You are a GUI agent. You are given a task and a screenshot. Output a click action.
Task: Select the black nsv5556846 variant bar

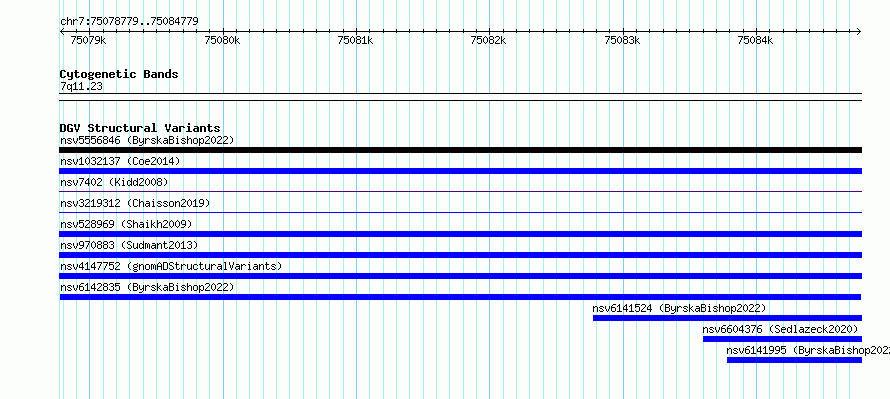point(460,150)
